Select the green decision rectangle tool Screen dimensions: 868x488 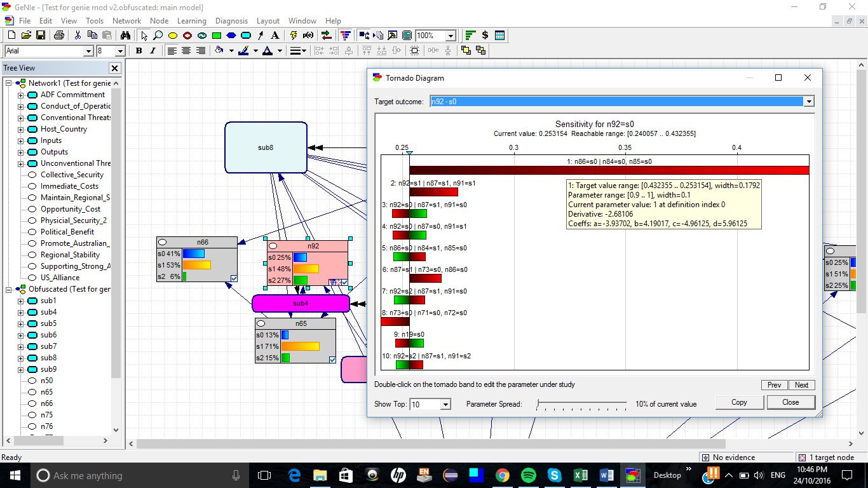[216, 36]
